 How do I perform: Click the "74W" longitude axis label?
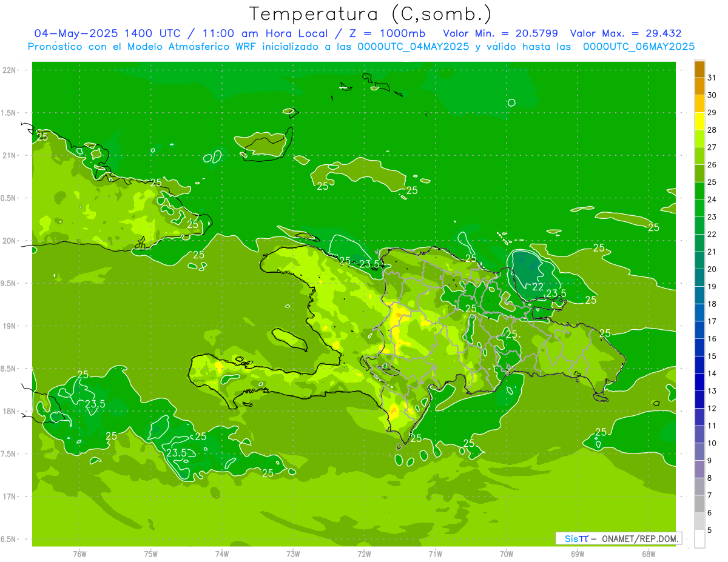point(222,554)
